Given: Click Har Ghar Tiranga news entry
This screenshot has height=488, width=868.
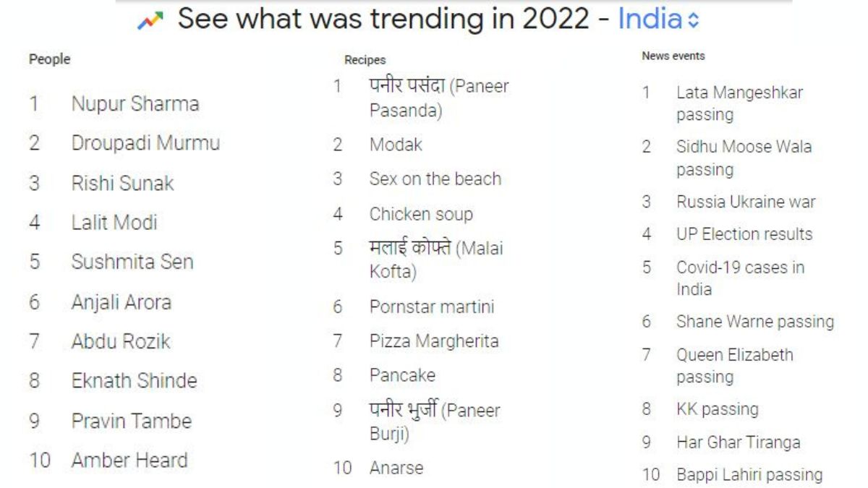Looking at the screenshot, I should coord(738,442).
